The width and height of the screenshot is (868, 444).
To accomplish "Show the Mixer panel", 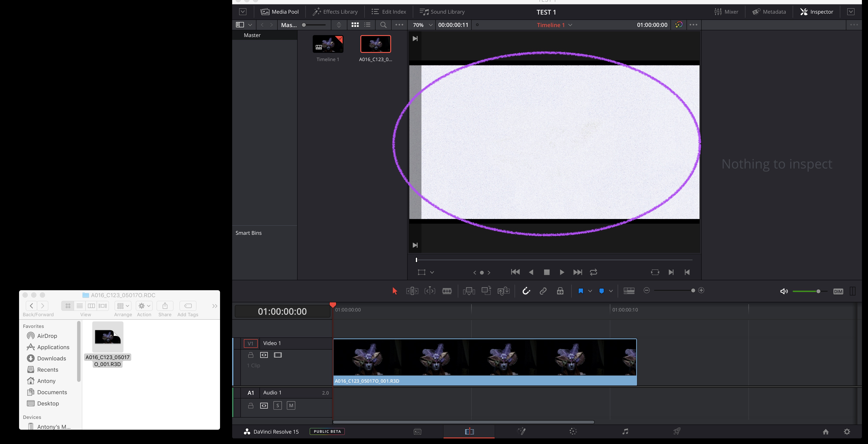I will click(x=726, y=12).
